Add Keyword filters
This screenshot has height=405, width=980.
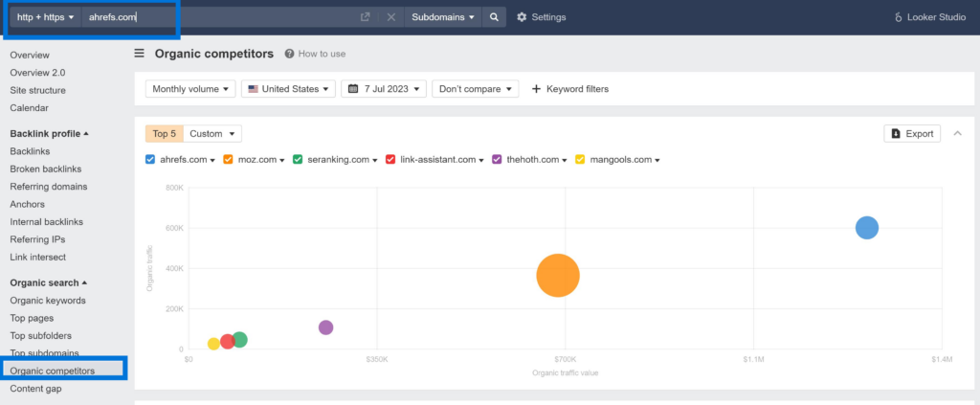(569, 89)
